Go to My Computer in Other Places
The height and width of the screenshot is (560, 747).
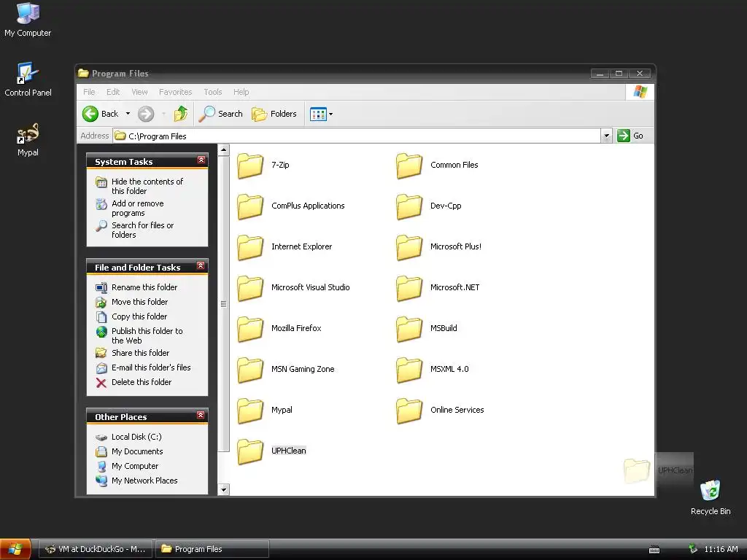tap(127, 466)
